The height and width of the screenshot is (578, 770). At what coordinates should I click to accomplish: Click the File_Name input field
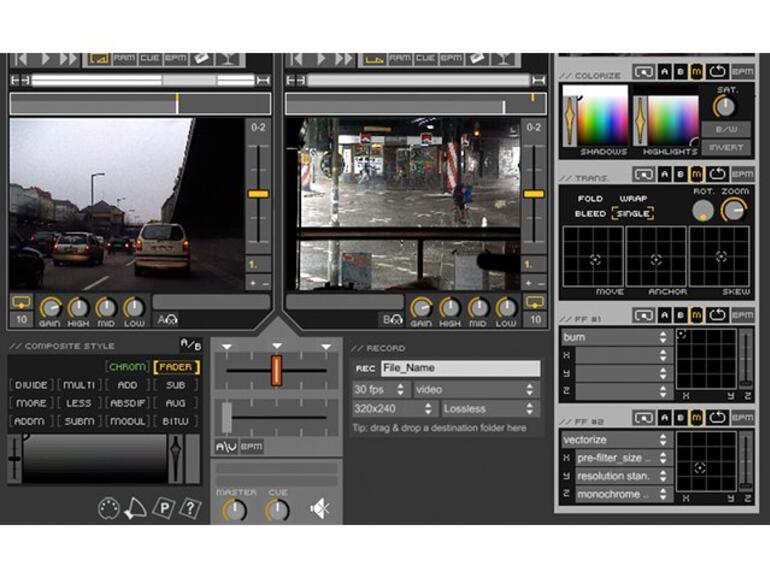(x=459, y=369)
